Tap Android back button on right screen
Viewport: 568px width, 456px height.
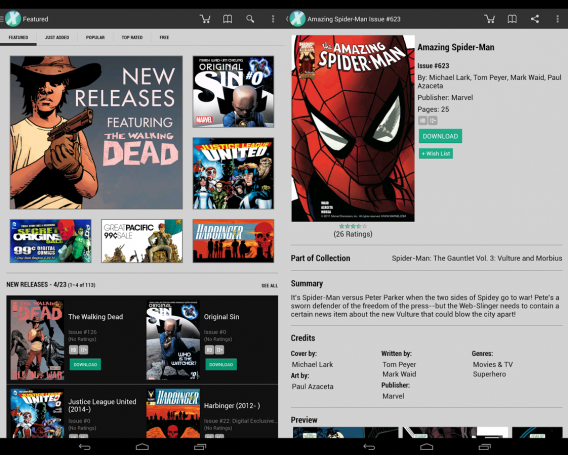369,447
